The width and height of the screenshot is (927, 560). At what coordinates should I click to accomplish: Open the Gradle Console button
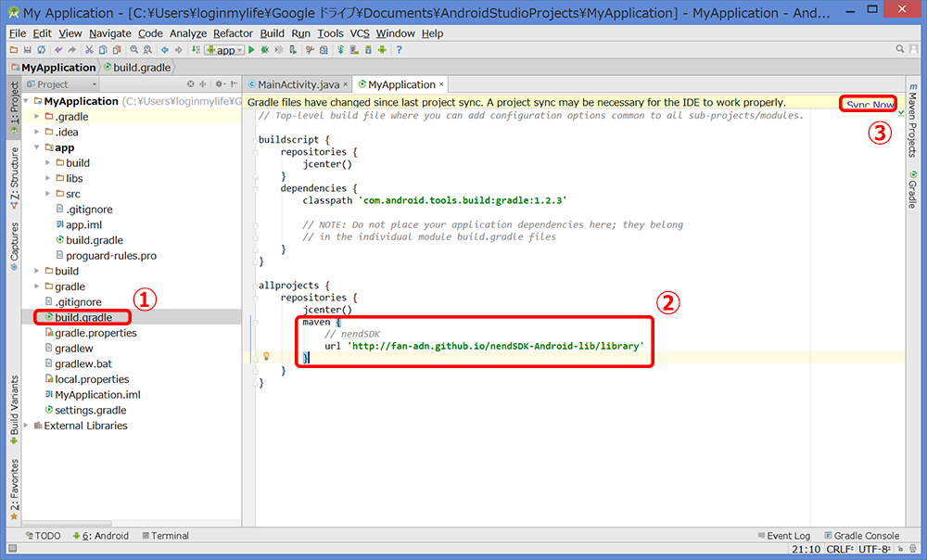coord(862,536)
